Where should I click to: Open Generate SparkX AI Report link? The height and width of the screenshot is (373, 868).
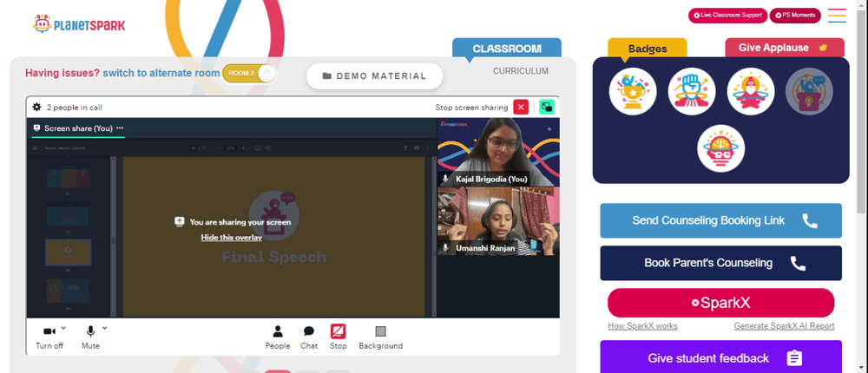[x=784, y=326]
